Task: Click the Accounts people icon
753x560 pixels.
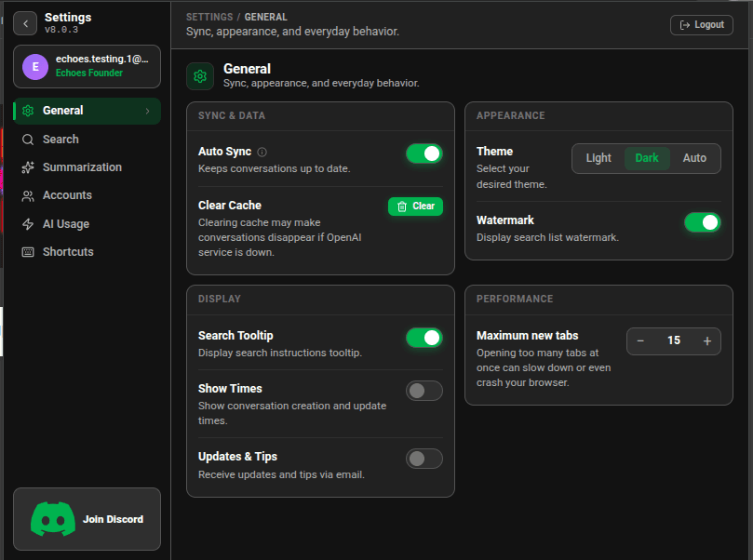Action: (28, 195)
